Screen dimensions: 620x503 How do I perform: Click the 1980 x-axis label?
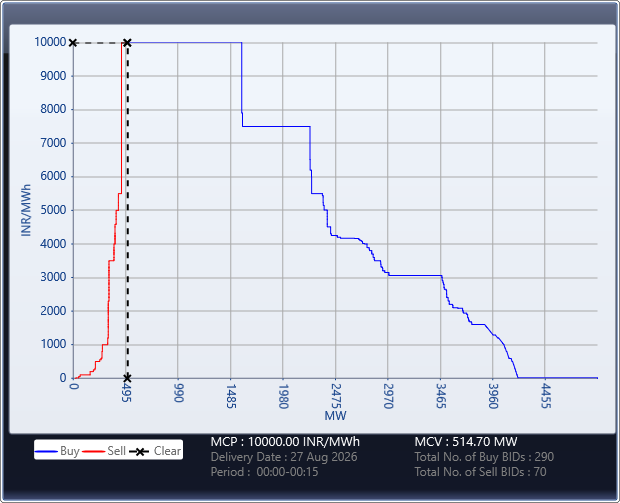[283, 396]
